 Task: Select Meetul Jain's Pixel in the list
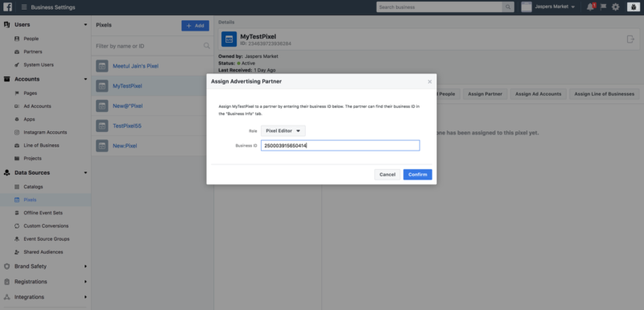(152, 66)
